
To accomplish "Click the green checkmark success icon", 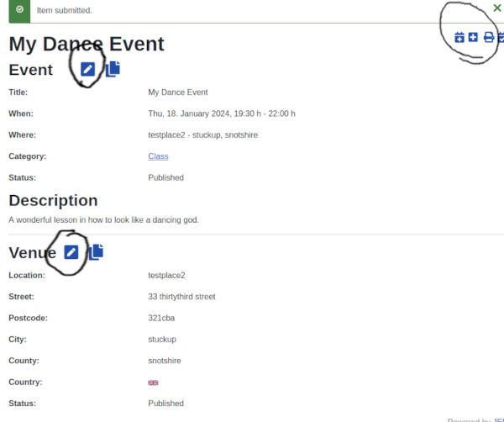I will click(x=19, y=9).
